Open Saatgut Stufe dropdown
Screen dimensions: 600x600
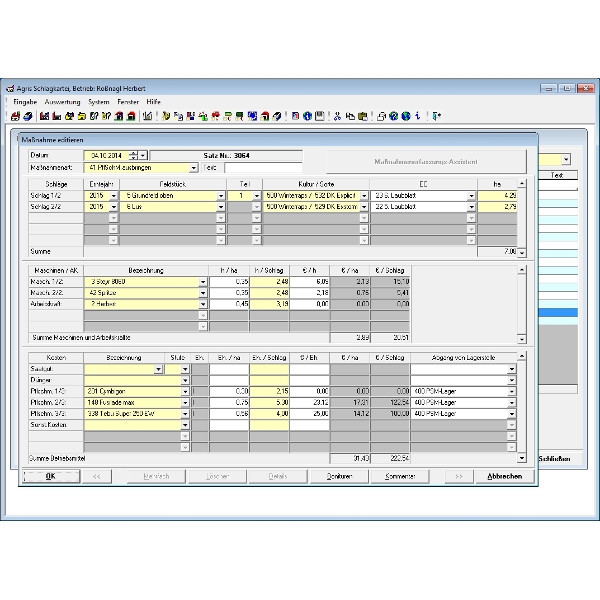pyautogui.click(x=185, y=369)
